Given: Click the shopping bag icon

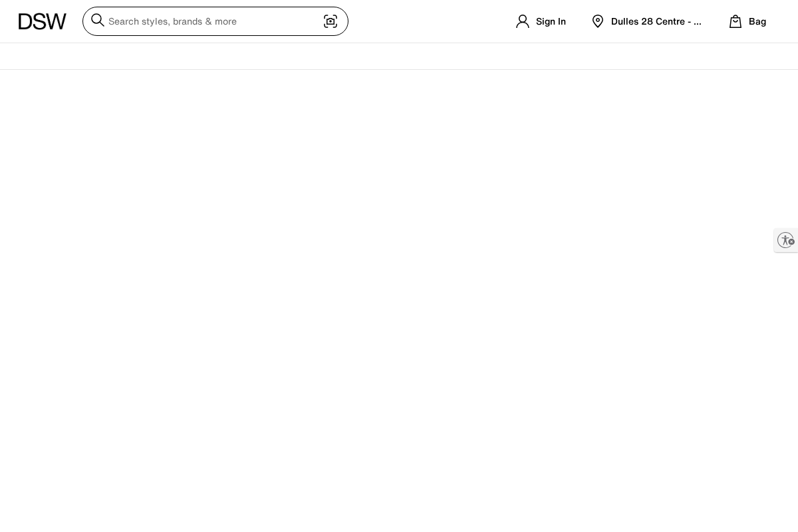Looking at the screenshot, I should 735,21.
